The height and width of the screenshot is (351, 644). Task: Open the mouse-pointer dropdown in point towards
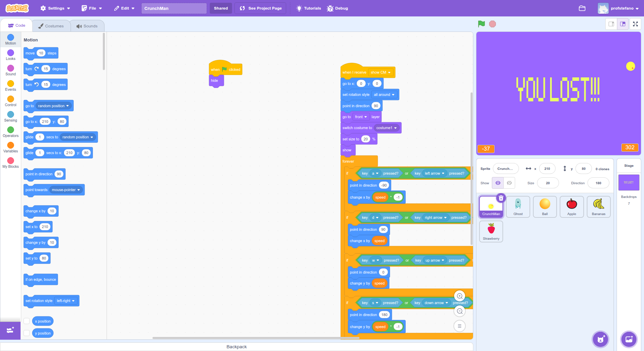[78, 190]
